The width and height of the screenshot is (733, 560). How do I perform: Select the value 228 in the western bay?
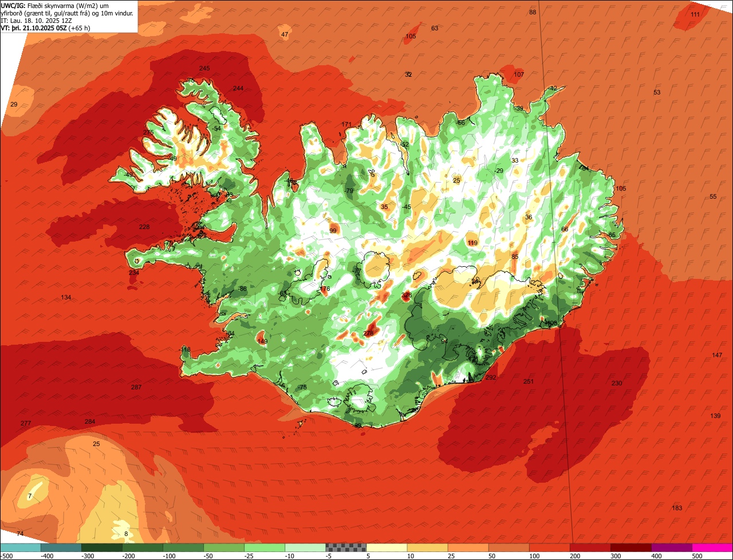click(144, 227)
